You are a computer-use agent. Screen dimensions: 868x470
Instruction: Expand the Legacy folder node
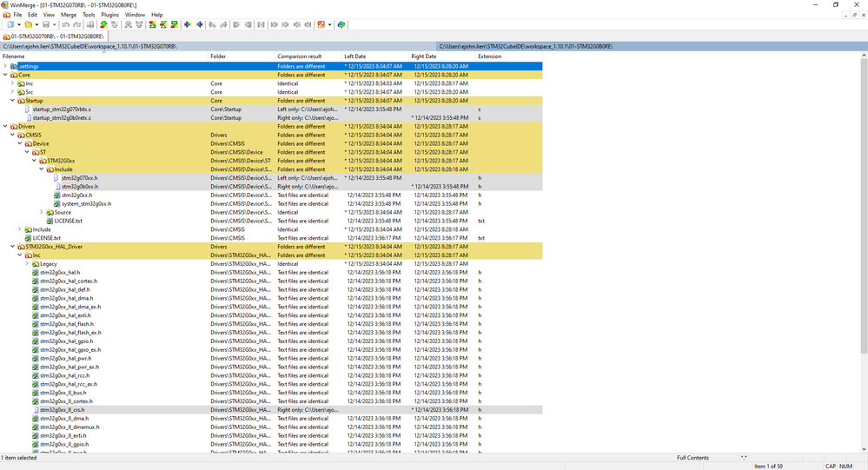pos(27,263)
